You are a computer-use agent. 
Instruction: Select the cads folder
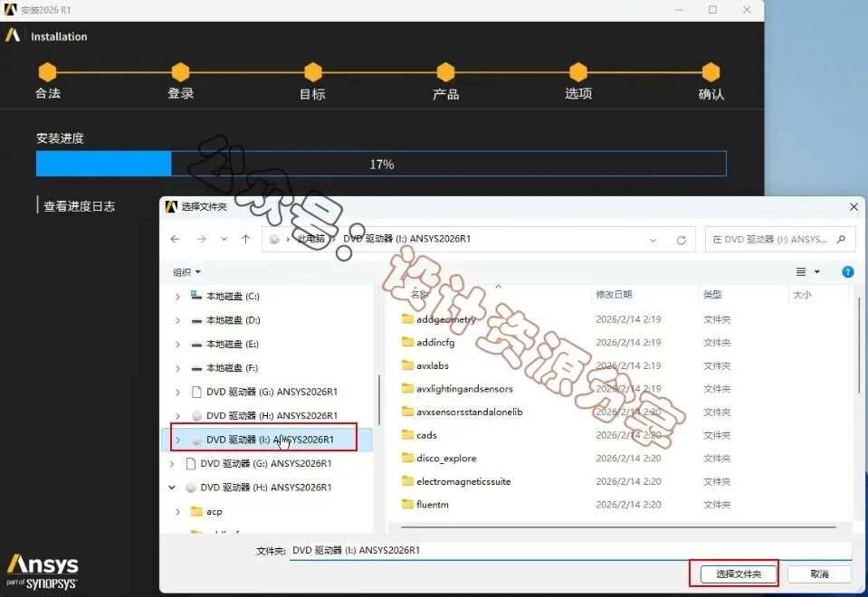(426, 435)
